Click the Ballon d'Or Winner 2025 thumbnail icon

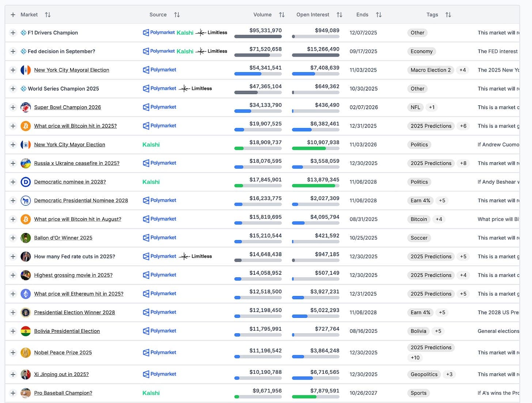tap(26, 238)
